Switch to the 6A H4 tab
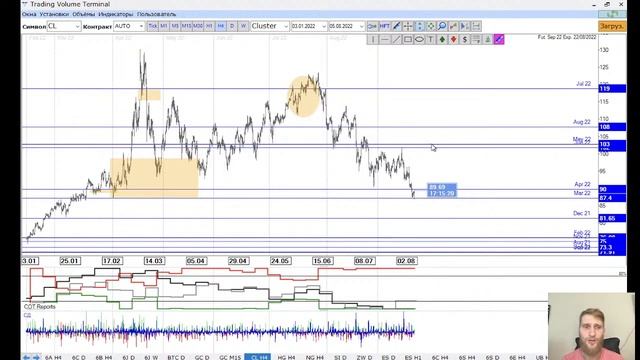 click(x=53, y=358)
